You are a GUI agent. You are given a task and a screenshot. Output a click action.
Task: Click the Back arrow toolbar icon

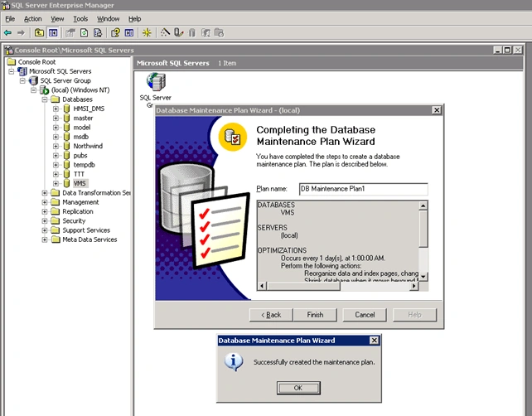pyautogui.click(x=7, y=33)
